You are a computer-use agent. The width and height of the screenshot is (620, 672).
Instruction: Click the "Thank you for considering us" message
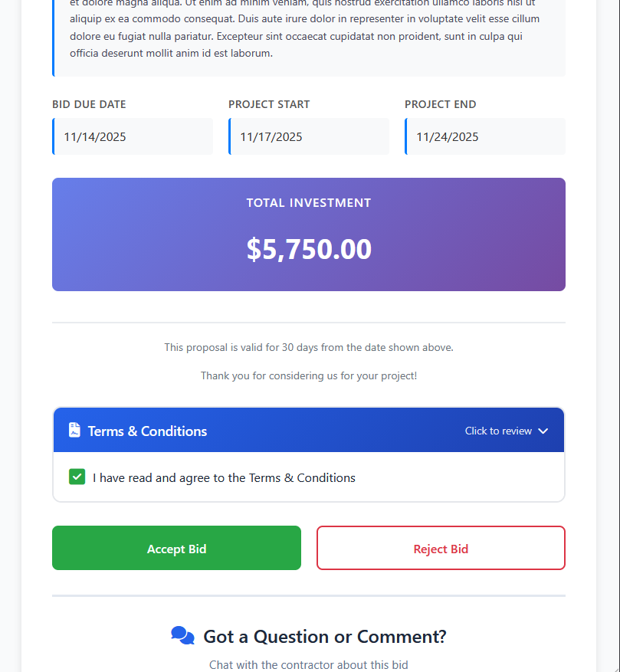(309, 375)
